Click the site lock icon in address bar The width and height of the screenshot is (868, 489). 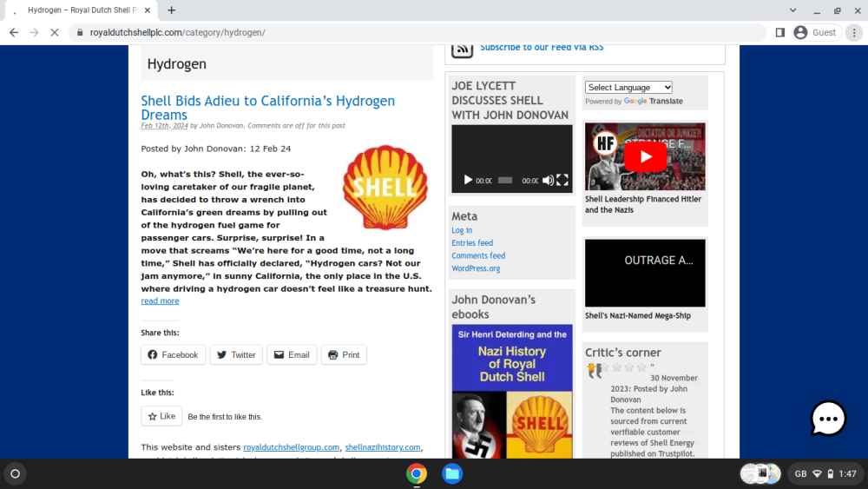[x=80, y=33]
